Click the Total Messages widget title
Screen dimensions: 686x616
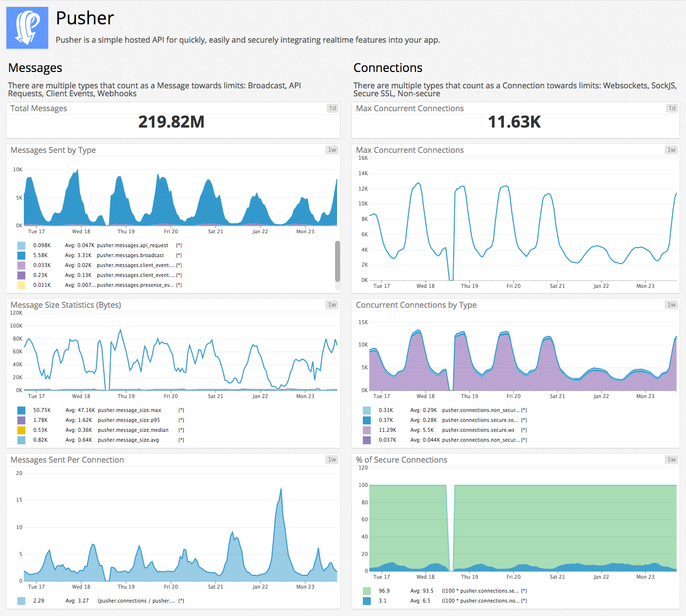39,108
